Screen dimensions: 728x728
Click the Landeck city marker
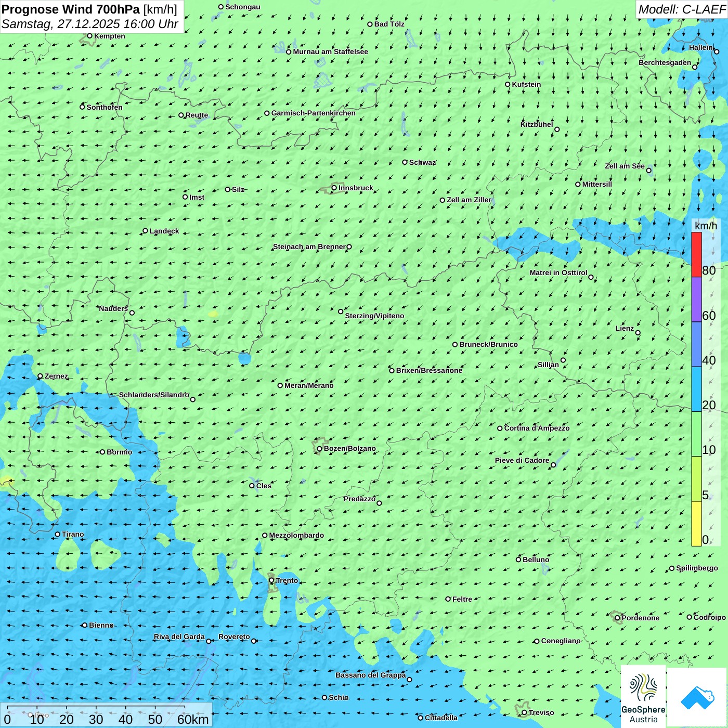(145, 231)
